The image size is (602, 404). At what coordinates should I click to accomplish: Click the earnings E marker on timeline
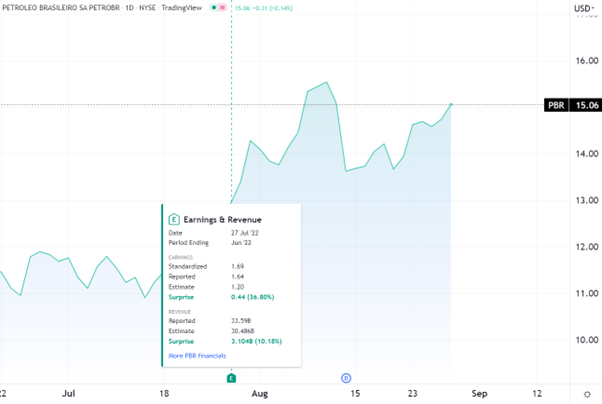(x=231, y=378)
